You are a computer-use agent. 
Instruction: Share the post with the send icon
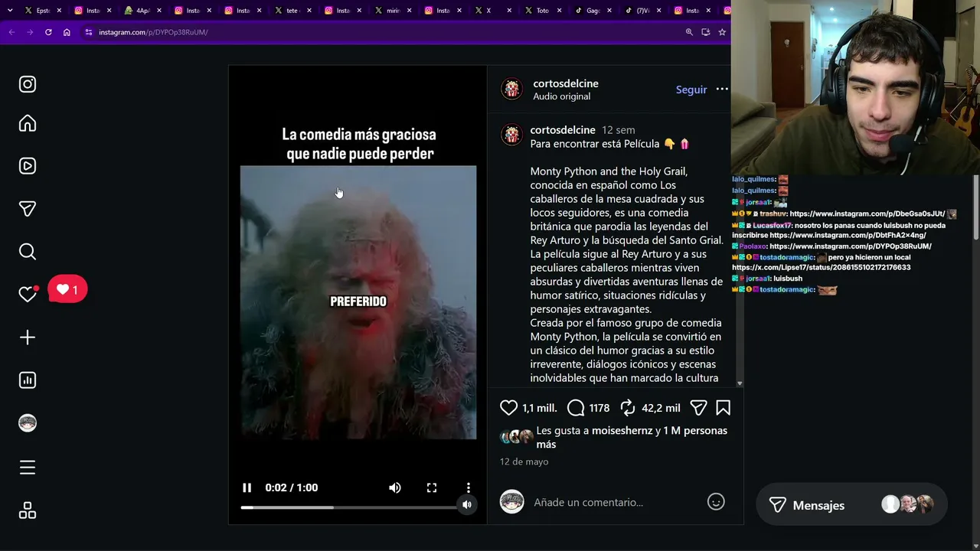point(698,408)
